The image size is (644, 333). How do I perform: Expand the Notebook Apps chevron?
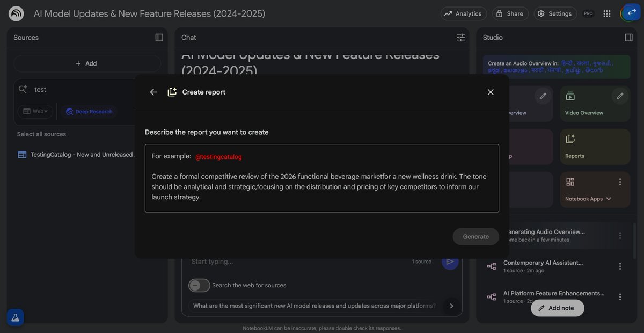coord(609,199)
